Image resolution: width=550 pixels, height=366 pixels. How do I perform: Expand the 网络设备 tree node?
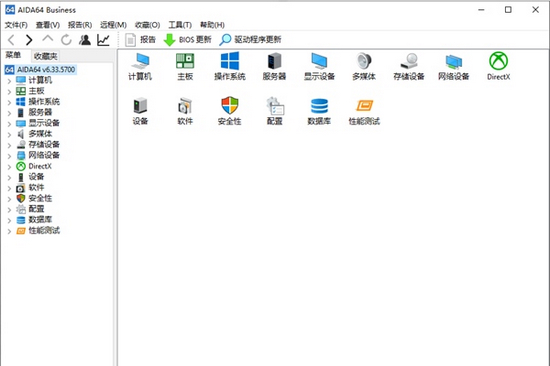9,156
